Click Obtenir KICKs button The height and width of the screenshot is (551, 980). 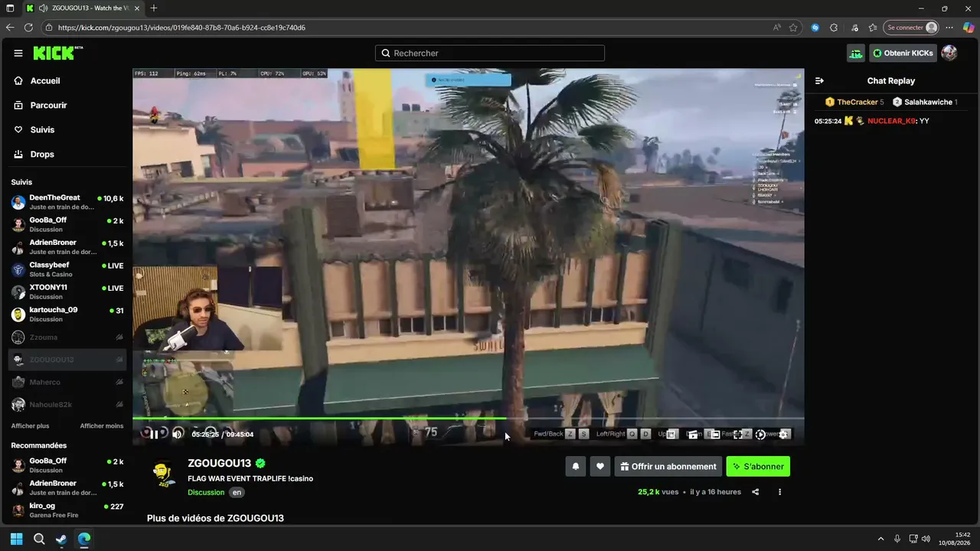coord(903,53)
